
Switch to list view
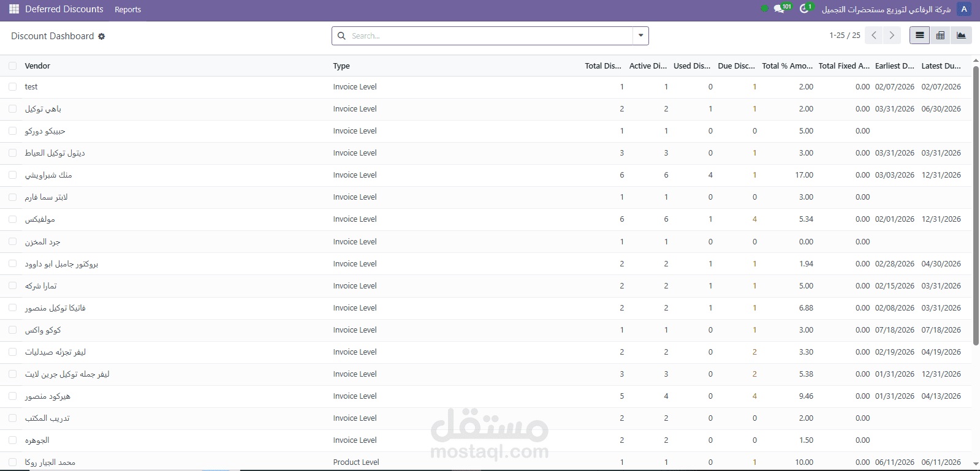[919, 36]
